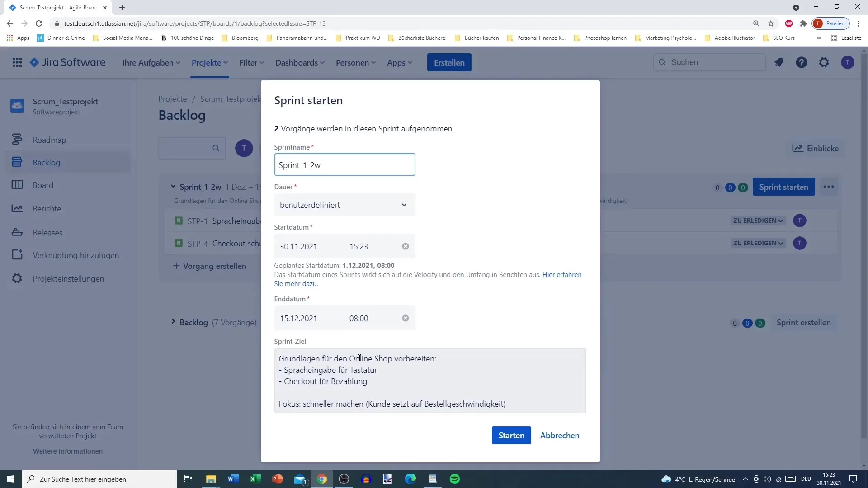
Task: Open Spotify from the taskbar
Action: tap(455, 479)
